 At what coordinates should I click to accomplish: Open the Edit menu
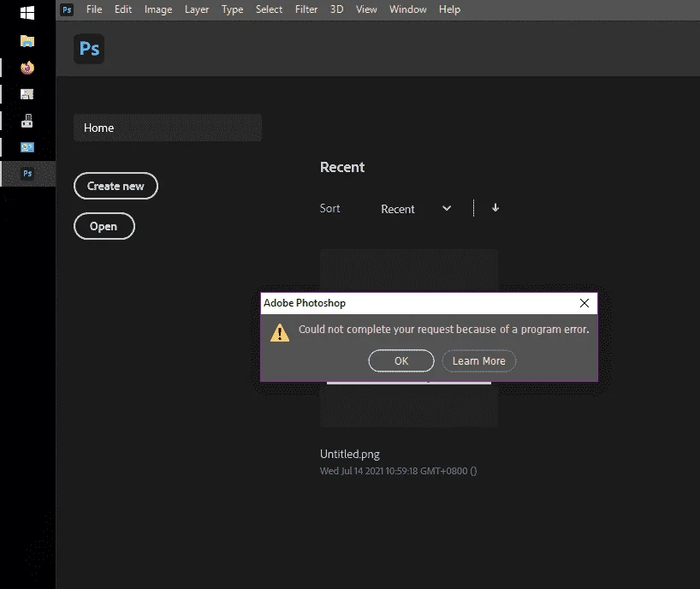[123, 9]
